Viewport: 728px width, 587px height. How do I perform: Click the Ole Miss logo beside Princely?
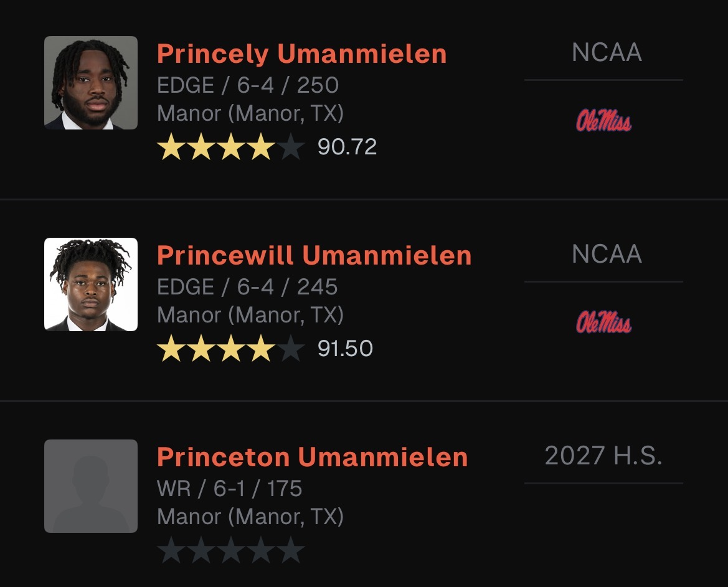point(603,120)
